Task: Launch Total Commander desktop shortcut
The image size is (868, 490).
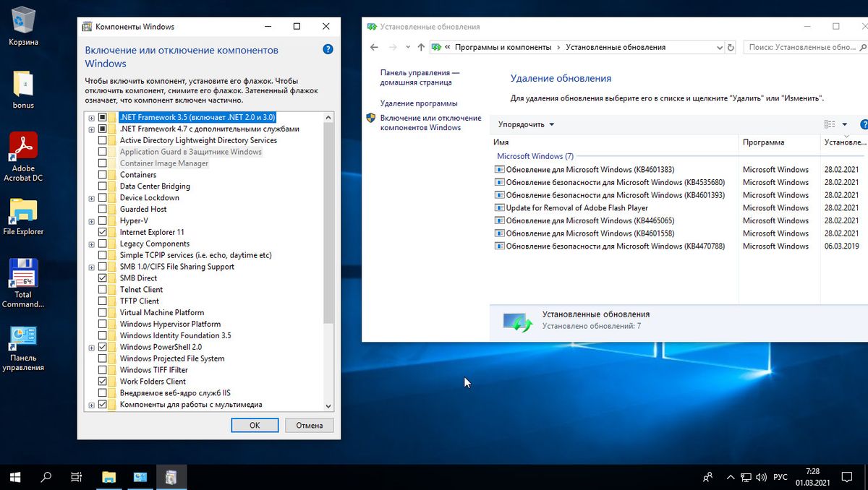Action: click(x=23, y=283)
